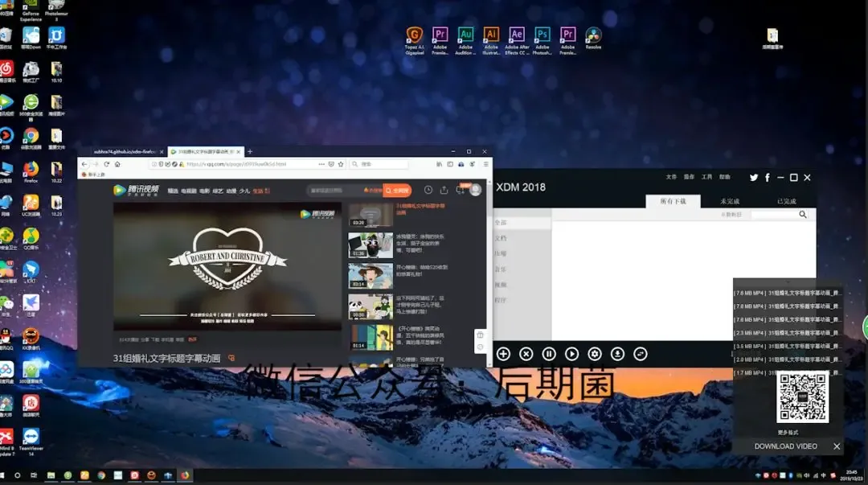The width and height of the screenshot is (868, 485).
Task: Open watch history clock icon on Tencent Video
Action: click(428, 190)
